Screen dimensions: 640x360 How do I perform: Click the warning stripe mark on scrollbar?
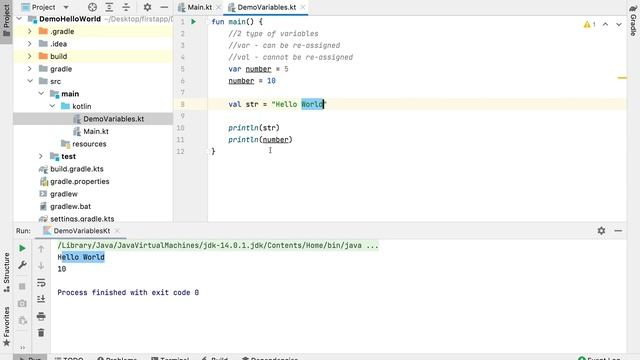pyautogui.click(x=622, y=78)
